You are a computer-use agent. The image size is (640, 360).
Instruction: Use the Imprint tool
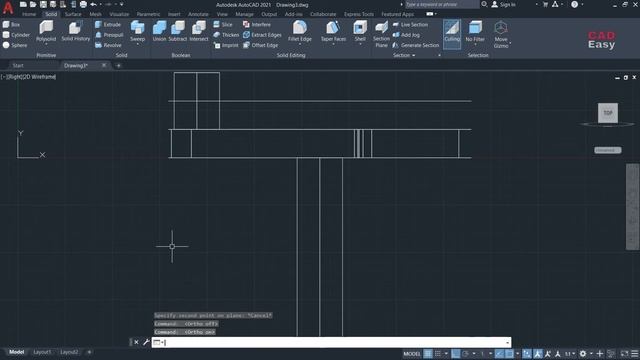pos(226,45)
